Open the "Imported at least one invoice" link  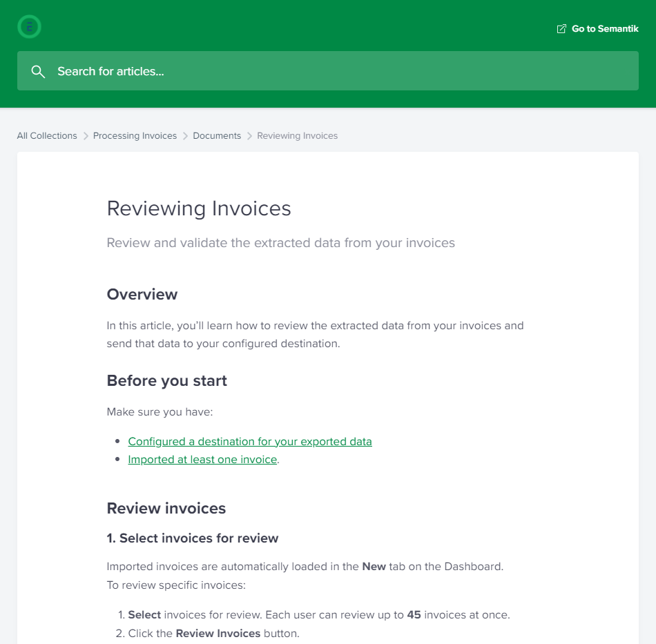tap(202, 459)
